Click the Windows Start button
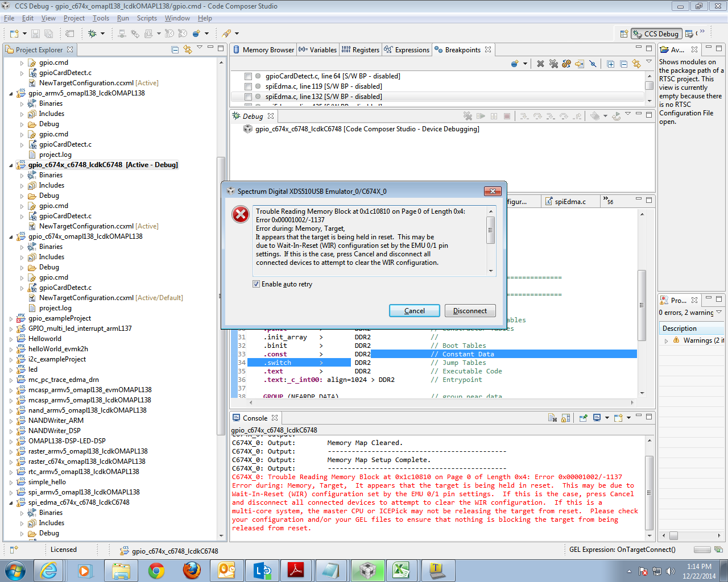Image resolution: width=728 pixels, height=582 pixels. (15, 570)
